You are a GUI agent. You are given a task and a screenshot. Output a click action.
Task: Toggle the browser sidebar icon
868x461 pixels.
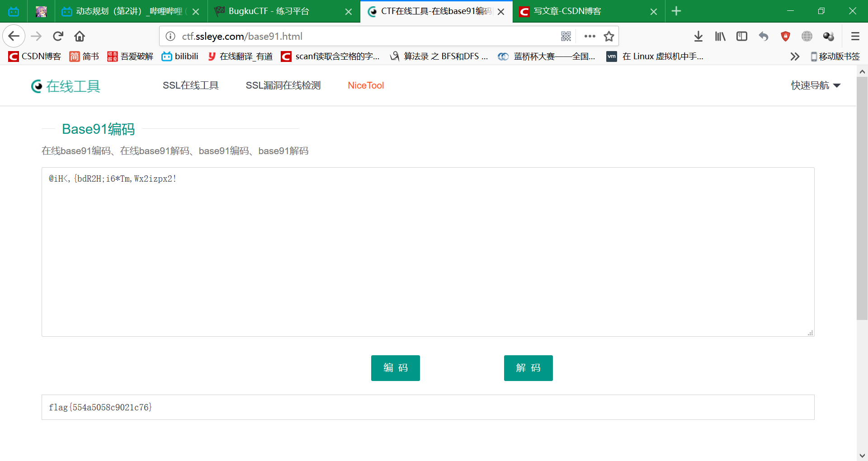click(x=741, y=36)
